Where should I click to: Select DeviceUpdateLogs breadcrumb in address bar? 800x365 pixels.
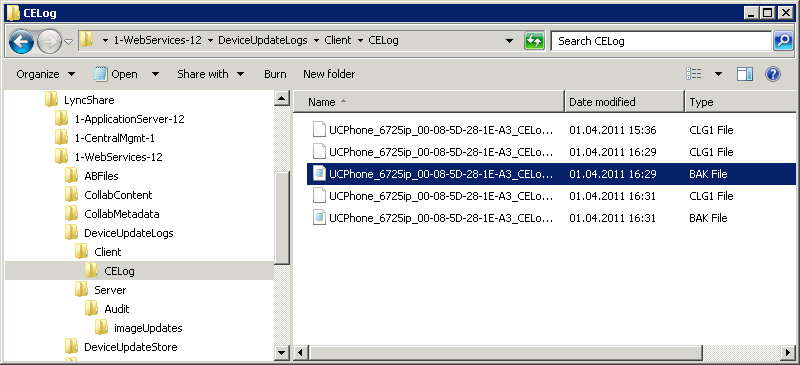[263, 40]
